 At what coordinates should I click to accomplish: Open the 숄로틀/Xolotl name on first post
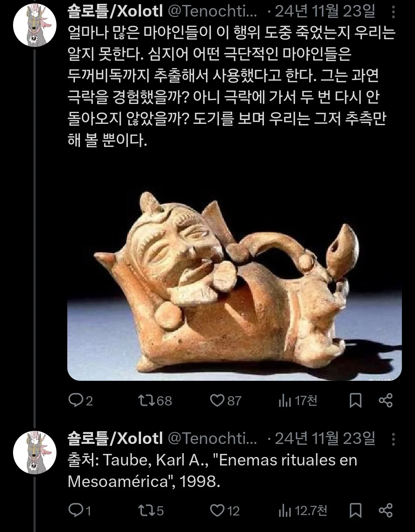115,12
